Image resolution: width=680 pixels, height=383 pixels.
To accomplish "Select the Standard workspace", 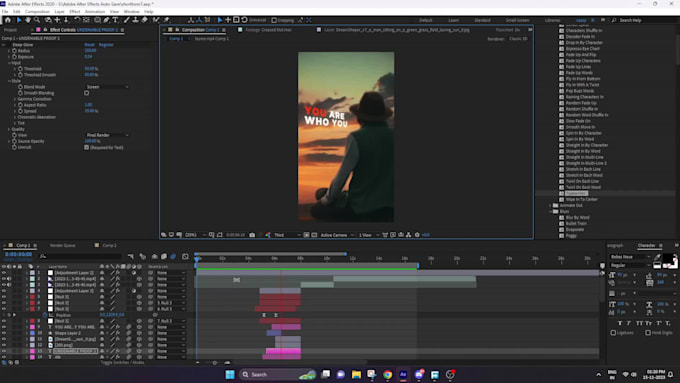I will 482,20.
